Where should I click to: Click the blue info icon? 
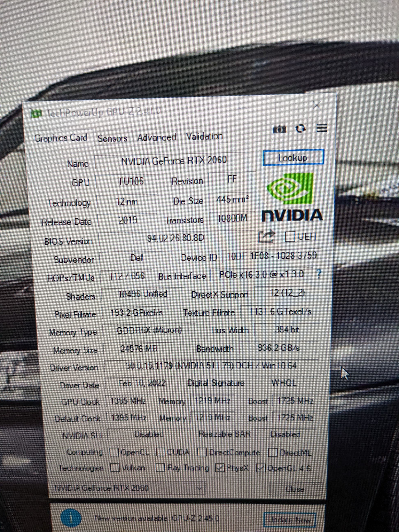(71, 517)
